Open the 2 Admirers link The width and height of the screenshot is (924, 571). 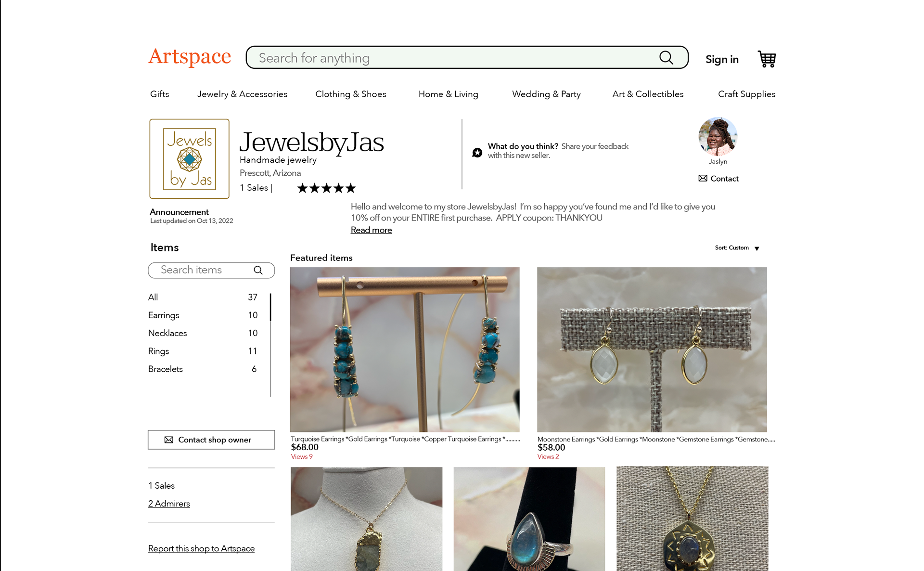pos(169,504)
